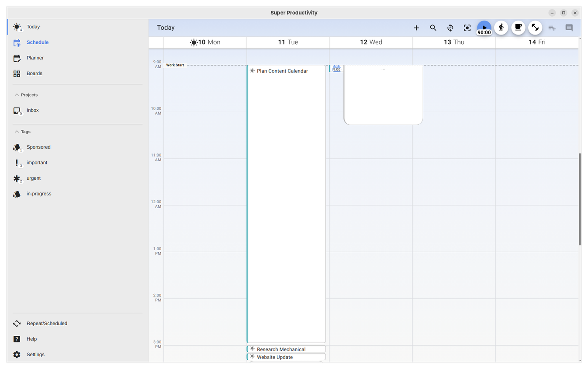
Task: Click the Settings gear icon
Action: (x=17, y=355)
